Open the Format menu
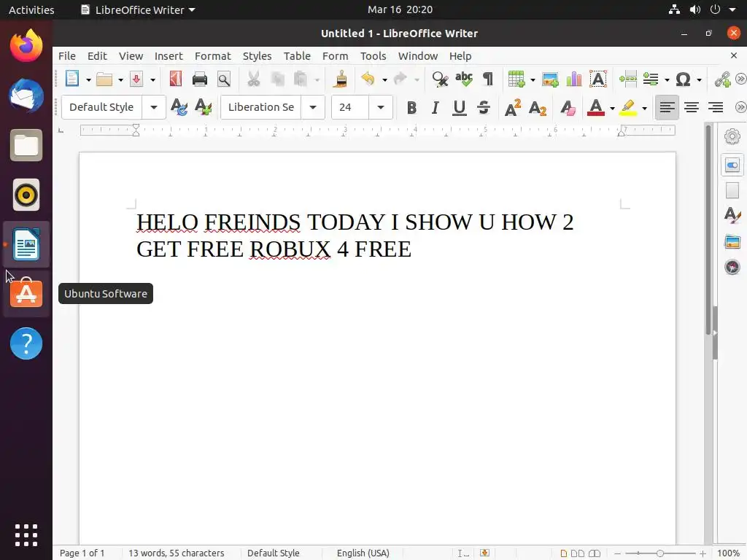Image resolution: width=747 pixels, height=560 pixels. click(212, 55)
